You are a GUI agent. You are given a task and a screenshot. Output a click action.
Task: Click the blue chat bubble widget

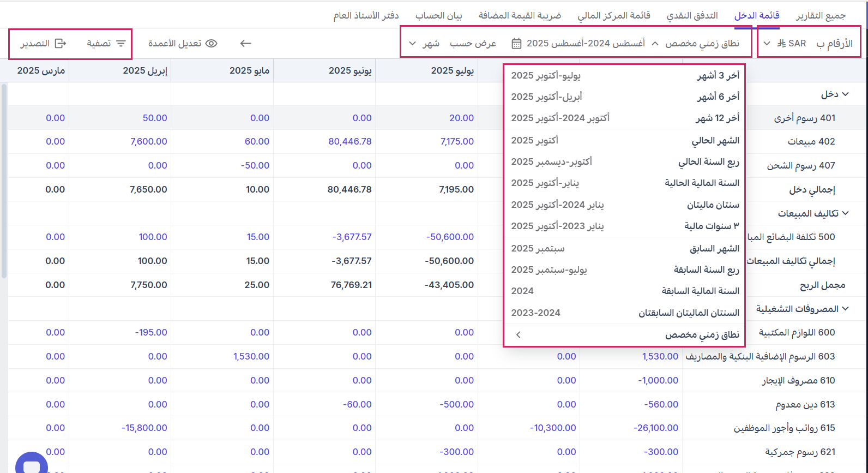pyautogui.click(x=32, y=464)
